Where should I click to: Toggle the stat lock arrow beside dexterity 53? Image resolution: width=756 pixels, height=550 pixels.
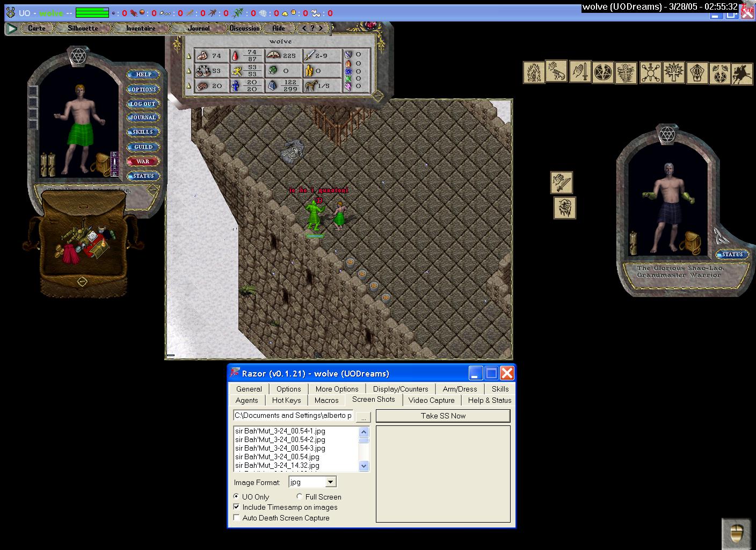(x=189, y=71)
